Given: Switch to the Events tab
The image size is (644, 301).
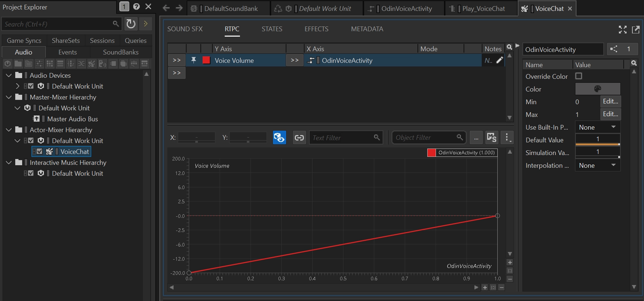Looking at the screenshot, I should point(68,52).
